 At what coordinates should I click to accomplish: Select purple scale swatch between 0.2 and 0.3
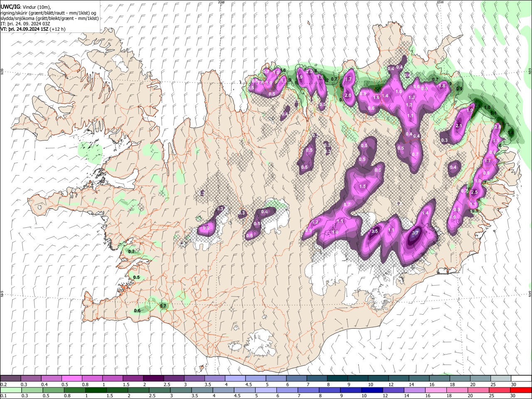[10, 378]
